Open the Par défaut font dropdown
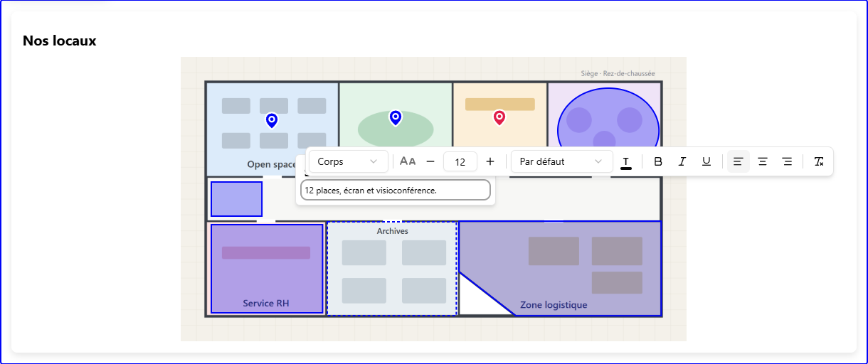The image size is (868, 364). 561,161
